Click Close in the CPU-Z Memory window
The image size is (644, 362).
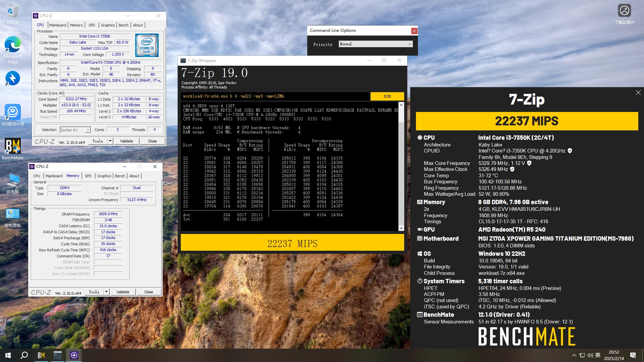coord(149,292)
